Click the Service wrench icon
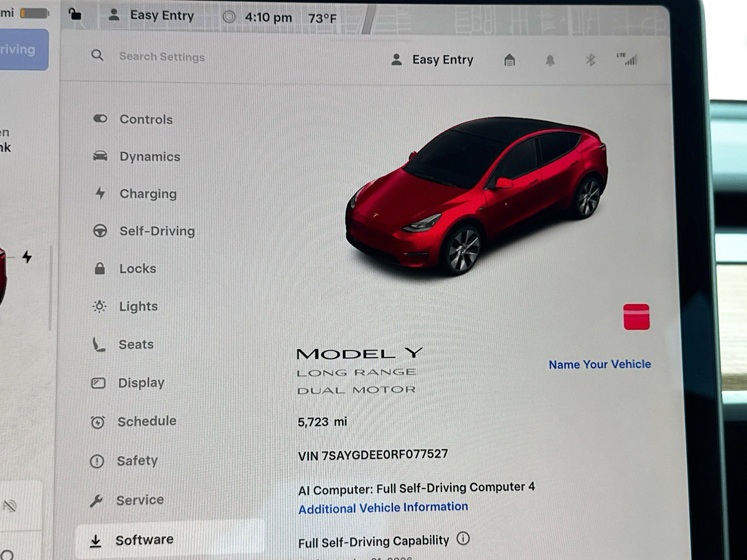Screen dimensions: 747x560 coord(96,501)
